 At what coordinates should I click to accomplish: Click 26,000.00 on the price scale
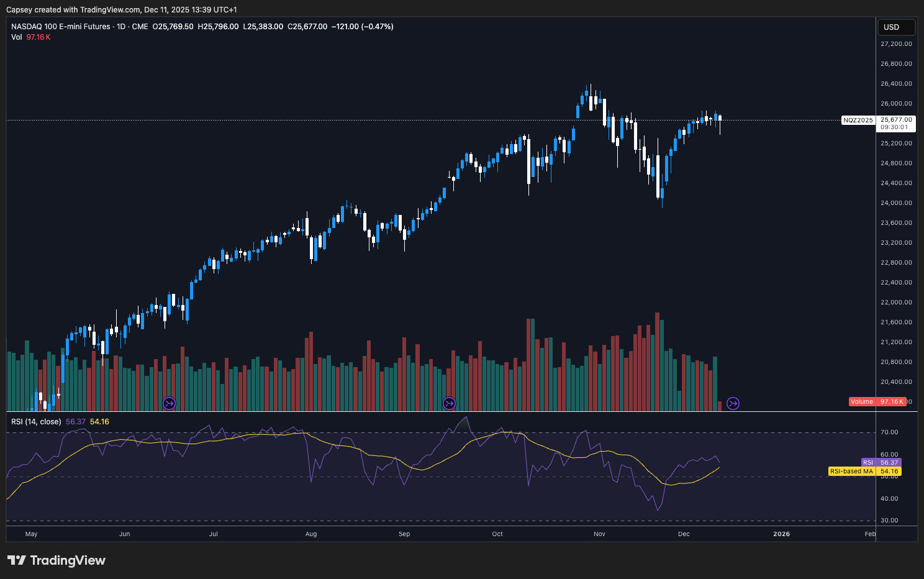[x=896, y=103]
